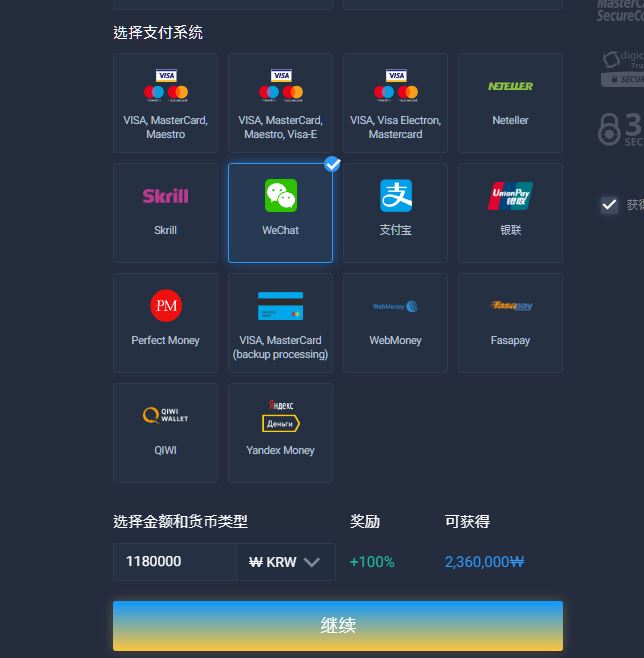The width and height of the screenshot is (644, 658).
Task: Click the 3D Secure padlock logo
Action: click(621, 128)
